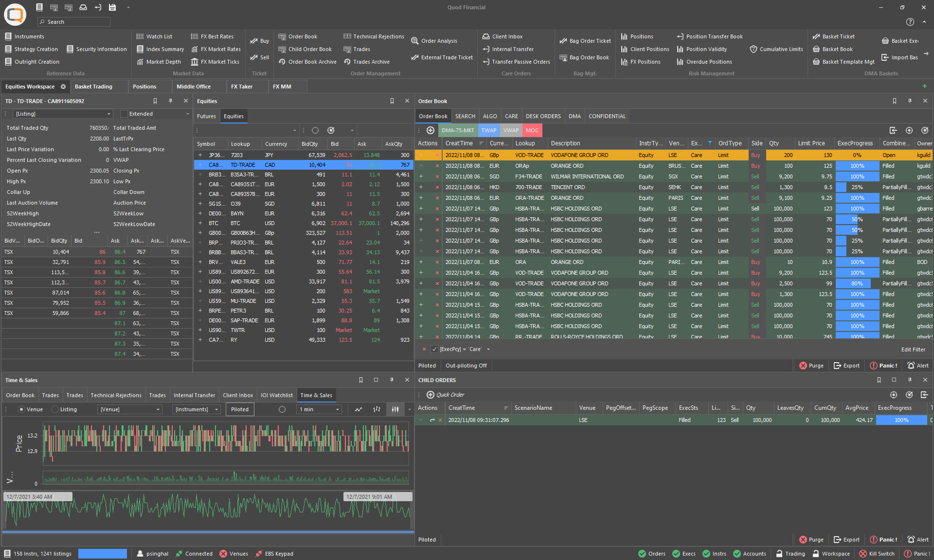Open the 1 min interval dropdown
934x560 pixels.
(319, 410)
